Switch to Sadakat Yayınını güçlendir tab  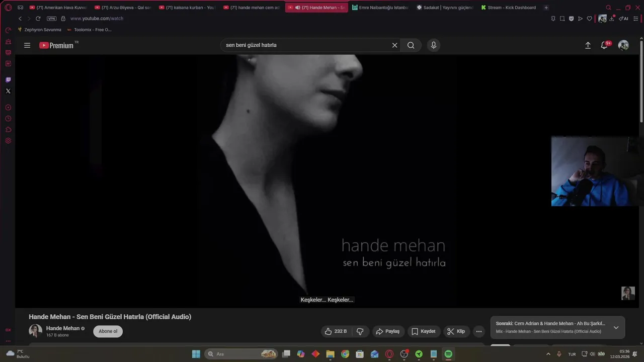(x=445, y=8)
